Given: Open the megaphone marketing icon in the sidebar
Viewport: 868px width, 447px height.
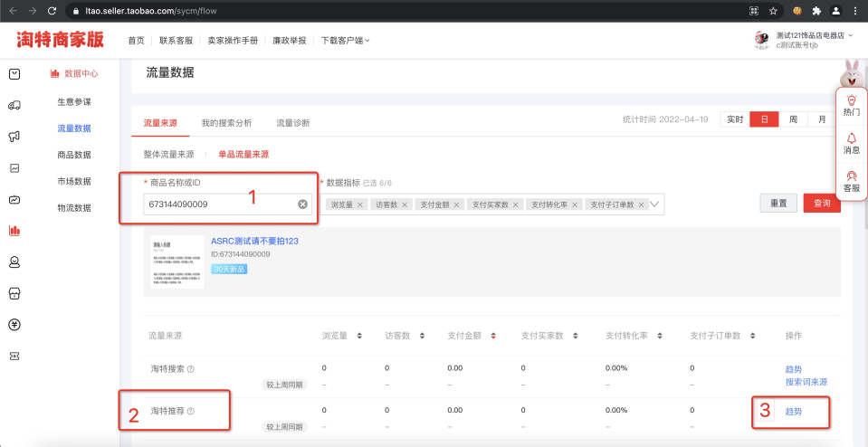Looking at the screenshot, I should tap(15, 137).
